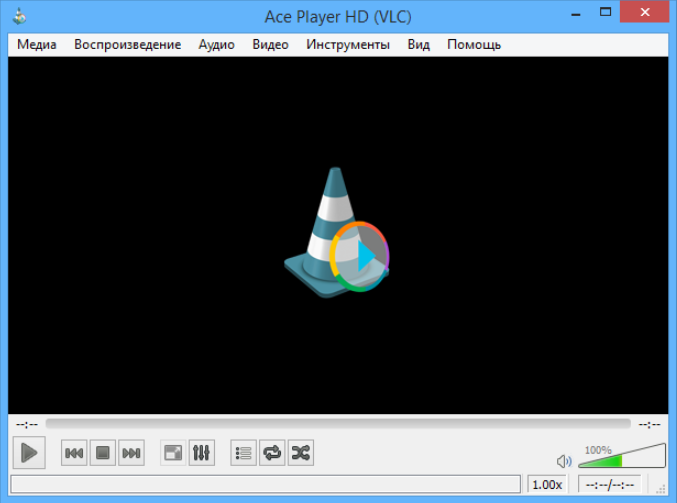Open the Медиа menu
Image resolution: width=677 pixels, height=503 pixels.
37,44
